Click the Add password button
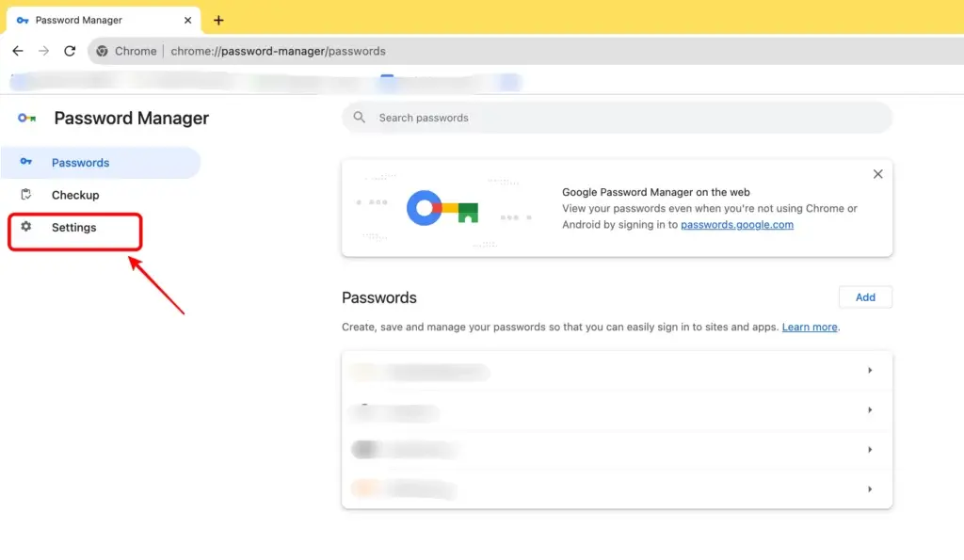 [865, 296]
